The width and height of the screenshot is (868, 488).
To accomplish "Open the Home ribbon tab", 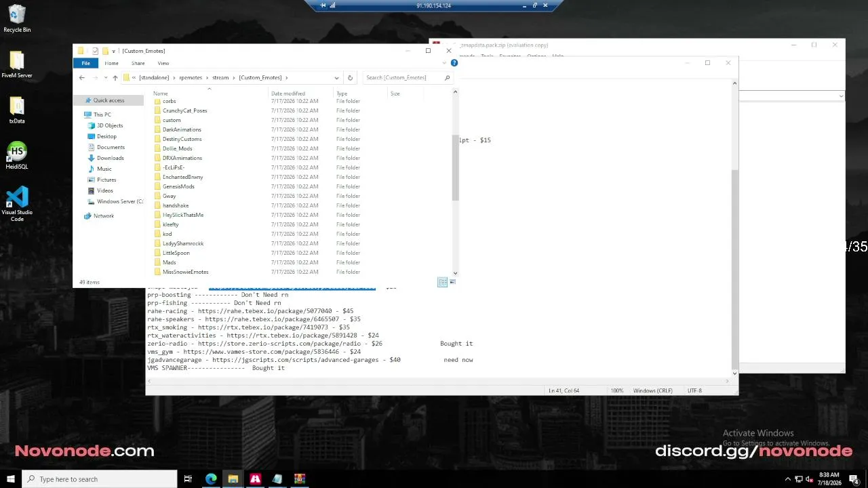I will (x=111, y=63).
